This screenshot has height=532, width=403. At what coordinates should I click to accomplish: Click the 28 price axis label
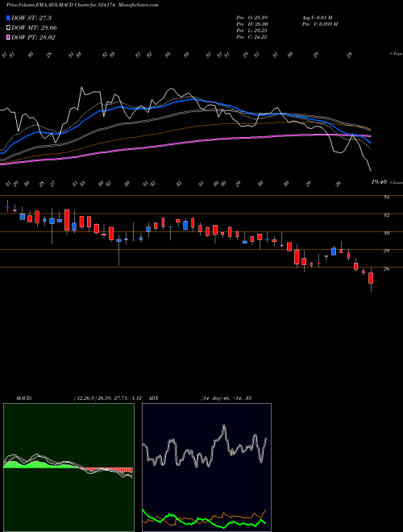click(x=386, y=251)
